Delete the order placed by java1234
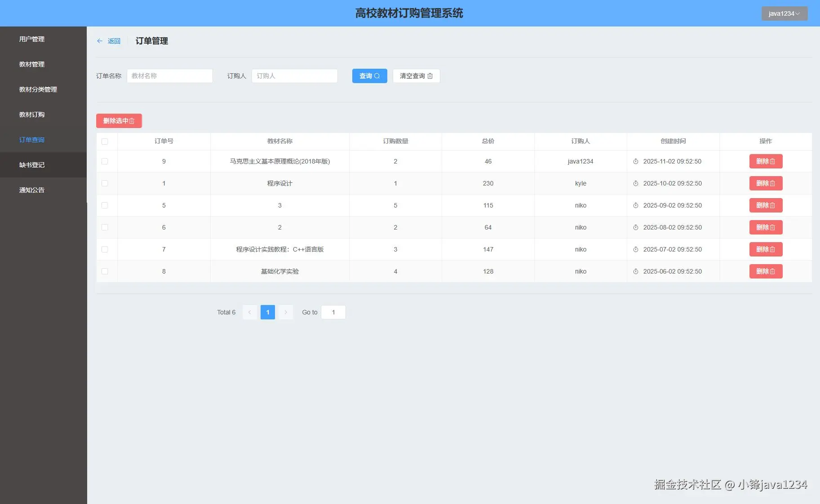The width and height of the screenshot is (820, 504). [x=766, y=161]
